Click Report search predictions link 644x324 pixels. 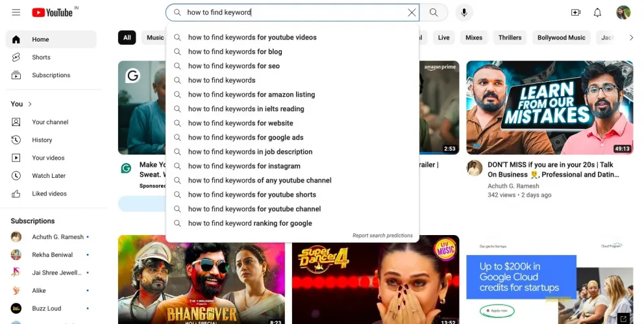coord(382,236)
